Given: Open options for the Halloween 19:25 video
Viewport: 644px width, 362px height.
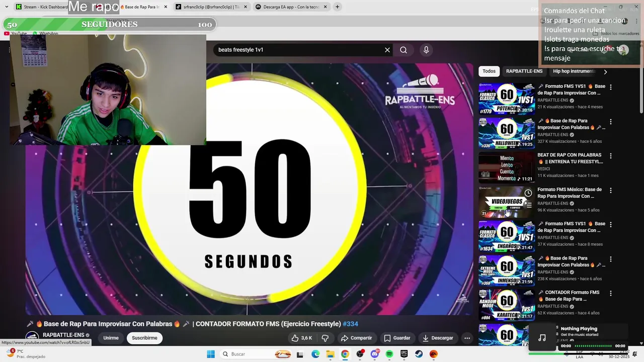Looking at the screenshot, I should pyautogui.click(x=611, y=122).
